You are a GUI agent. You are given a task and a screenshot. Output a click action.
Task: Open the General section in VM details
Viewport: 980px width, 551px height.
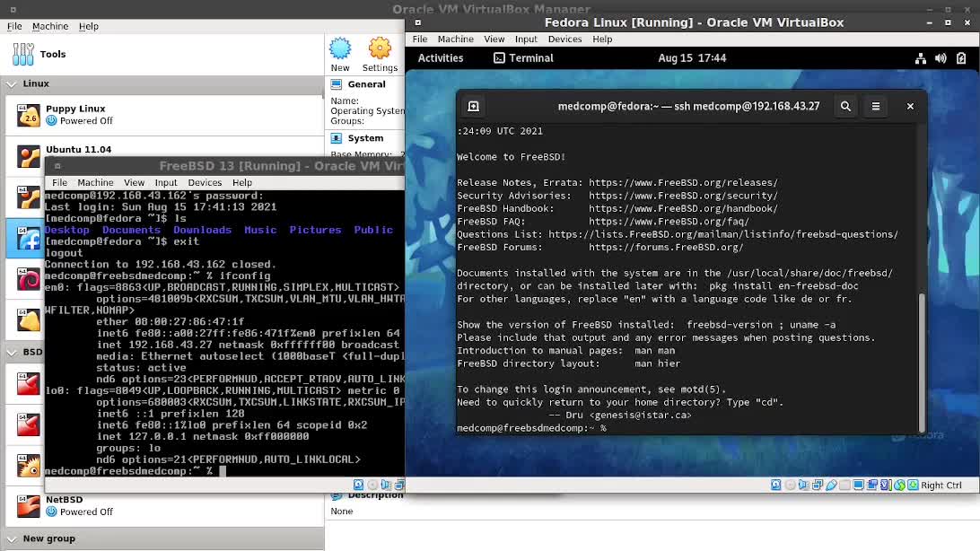tap(366, 84)
